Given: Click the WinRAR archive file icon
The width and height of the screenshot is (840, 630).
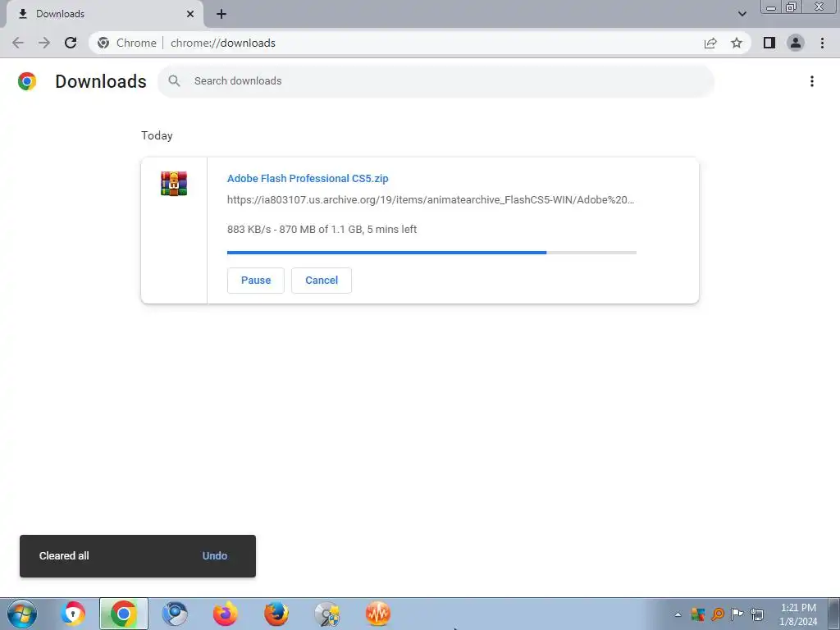Looking at the screenshot, I should [x=174, y=183].
